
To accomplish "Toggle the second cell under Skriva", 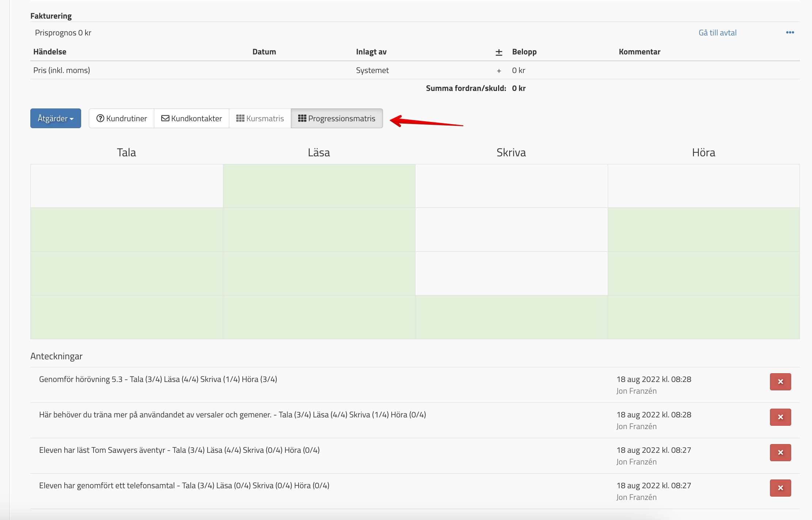I will (511, 229).
